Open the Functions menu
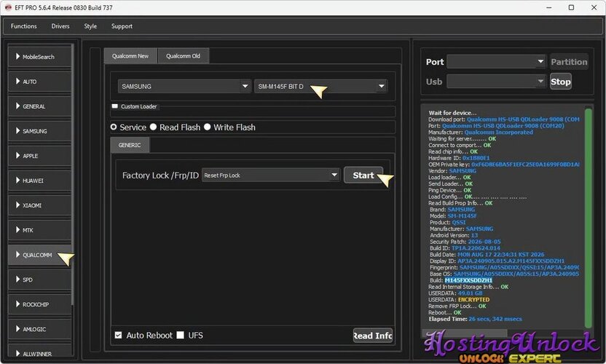 [23, 26]
